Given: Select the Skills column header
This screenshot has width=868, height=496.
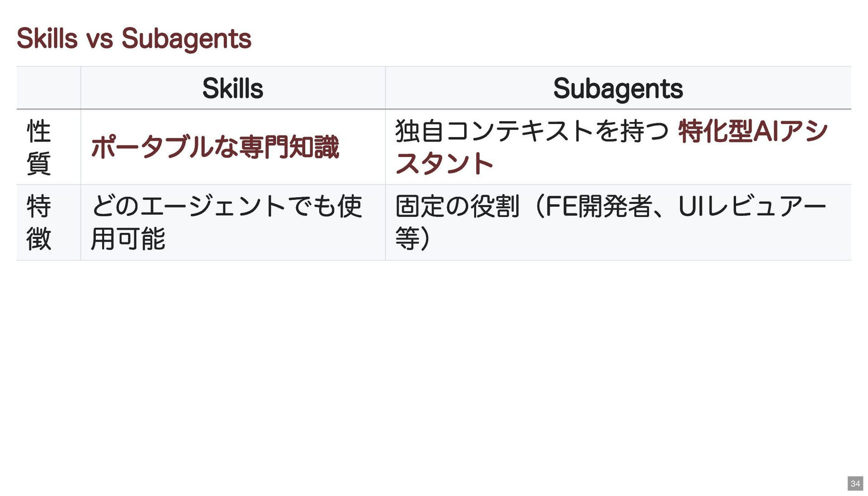Looking at the screenshot, I should tap(232, 88).
